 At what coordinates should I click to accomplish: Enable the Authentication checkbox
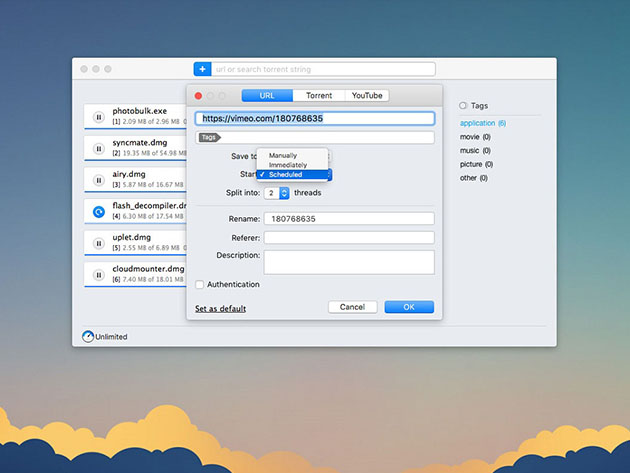200,285
